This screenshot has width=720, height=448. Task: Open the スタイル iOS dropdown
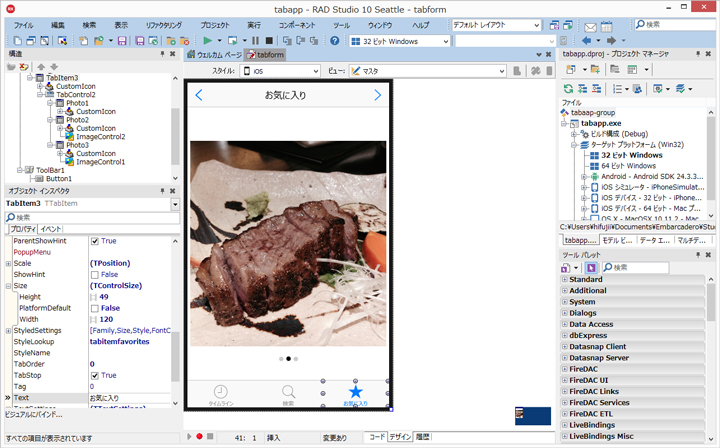[x=280, y=71]
